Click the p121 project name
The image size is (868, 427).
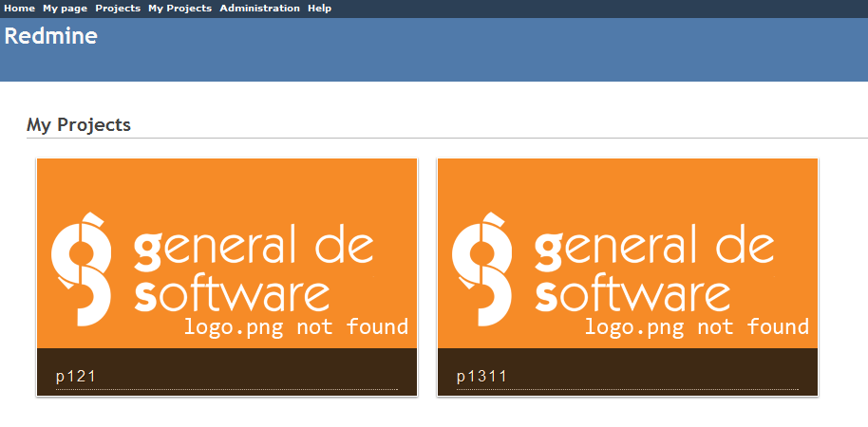[76, 377]
